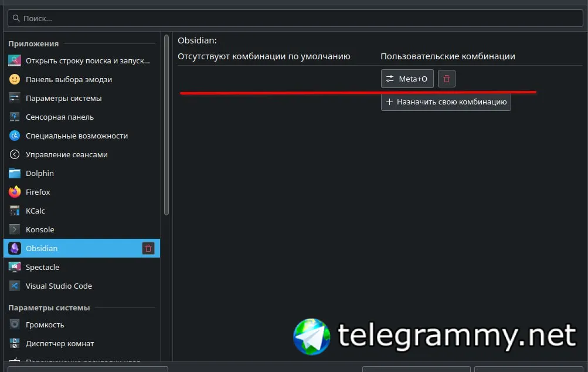
Task: Click the magnifier icon in search field
Action: [x=16, y=18]
